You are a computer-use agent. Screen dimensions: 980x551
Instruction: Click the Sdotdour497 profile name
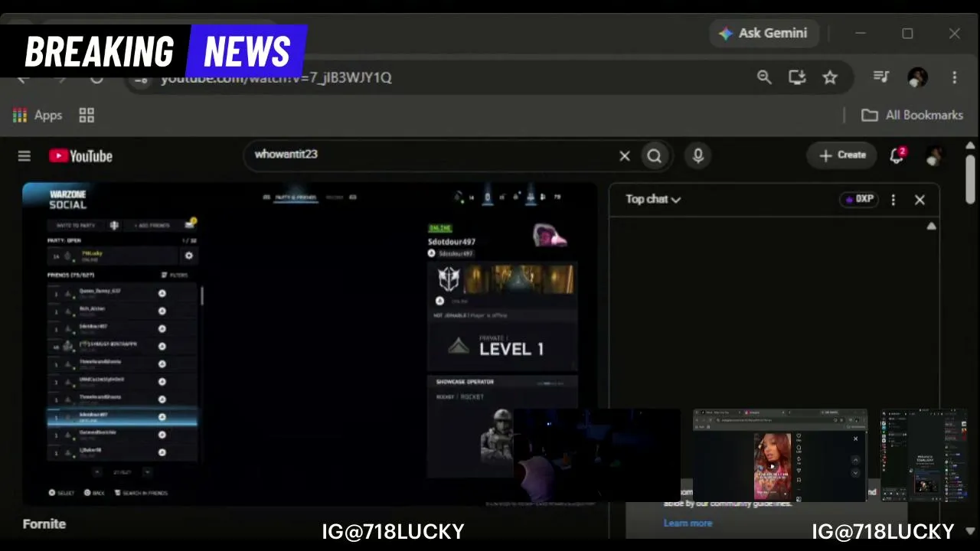tap(452, 242)
